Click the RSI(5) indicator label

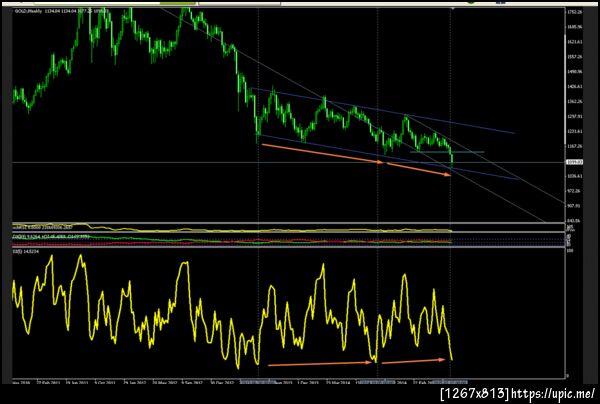click(25, 252)
